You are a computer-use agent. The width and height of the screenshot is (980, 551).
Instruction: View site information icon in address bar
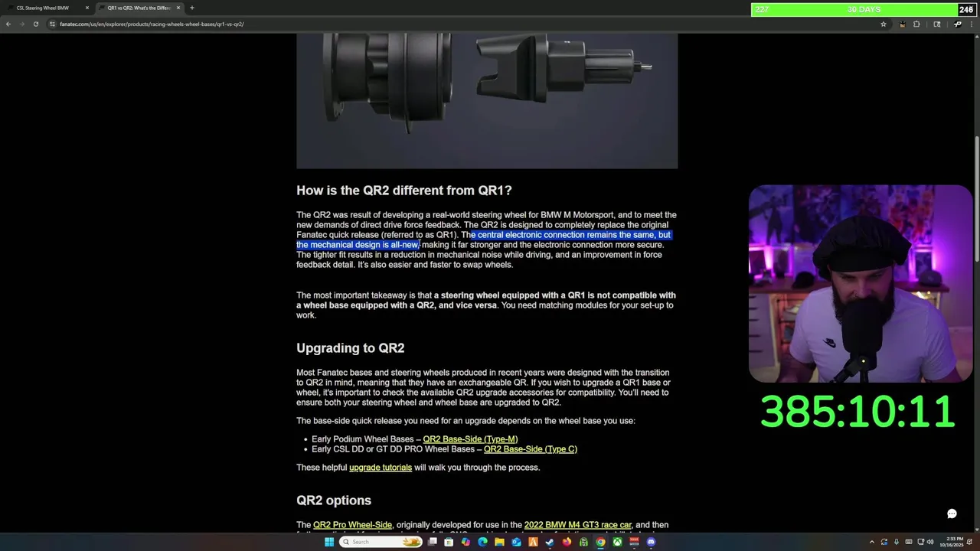53,24
